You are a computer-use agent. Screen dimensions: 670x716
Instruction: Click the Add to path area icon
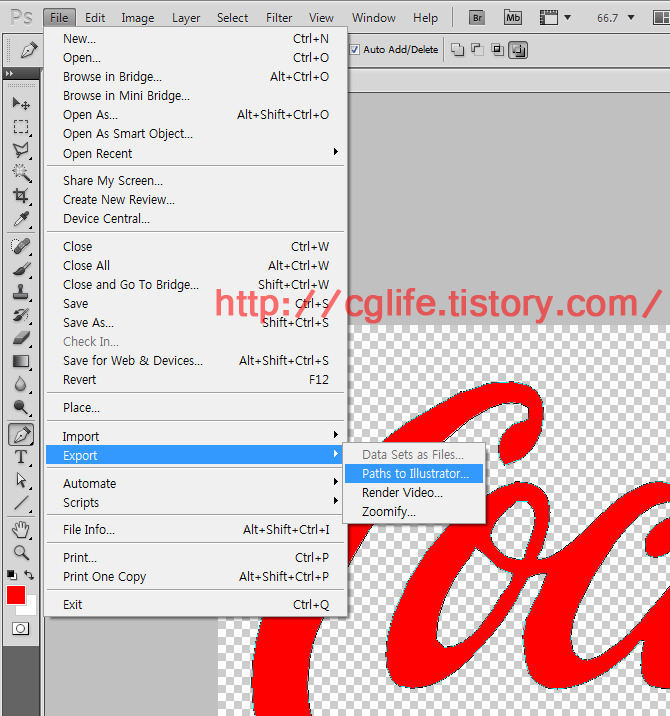click(x=457, y=49)
